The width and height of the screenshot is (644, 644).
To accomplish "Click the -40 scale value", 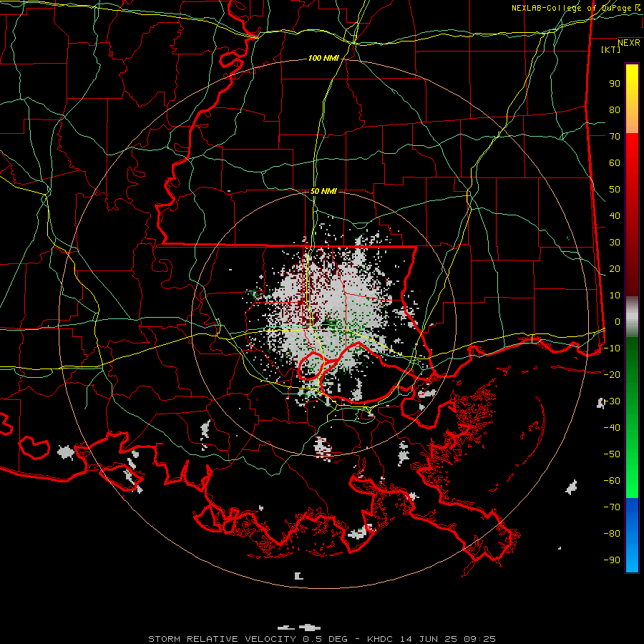I will tap(612, 428).
